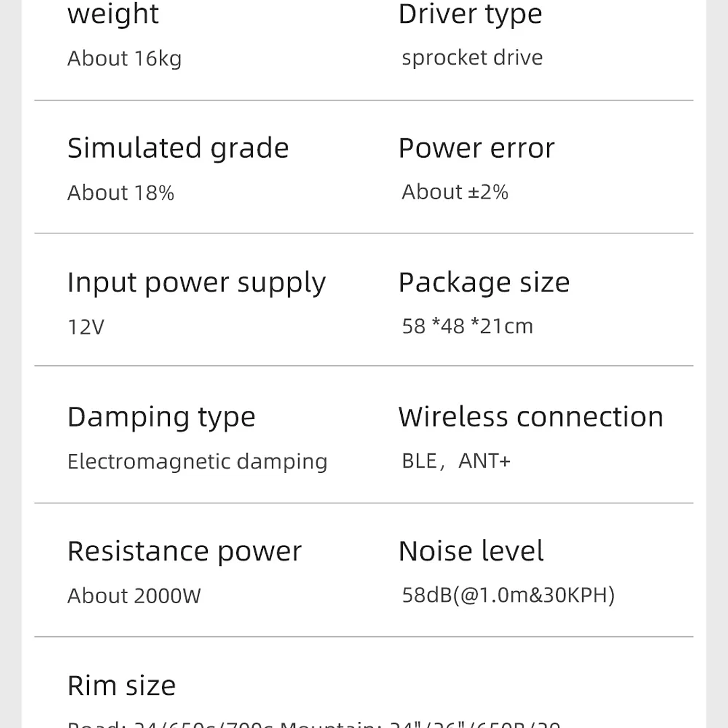This screenshot has width=728, height=728.
Task: Select the "About 18%" grade value
Action: click(x=121, y=193)
